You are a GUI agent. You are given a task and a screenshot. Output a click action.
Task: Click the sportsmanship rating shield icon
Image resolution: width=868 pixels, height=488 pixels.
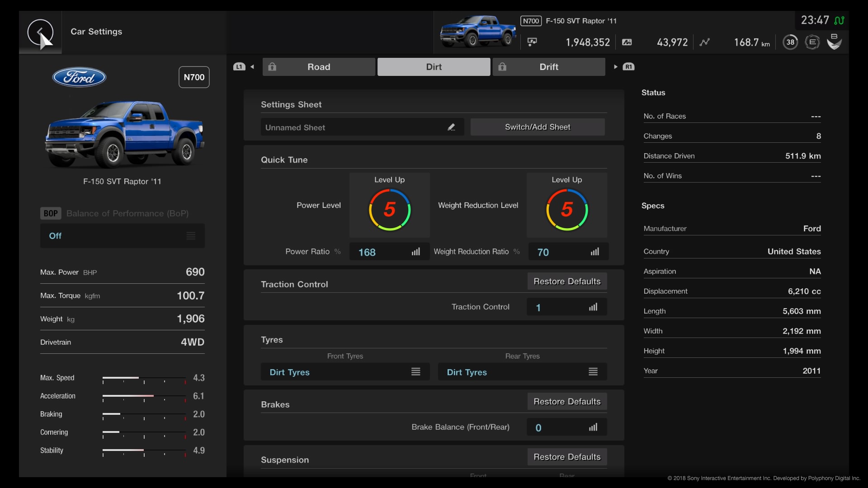pyautogui.click(x=834, y=42)
